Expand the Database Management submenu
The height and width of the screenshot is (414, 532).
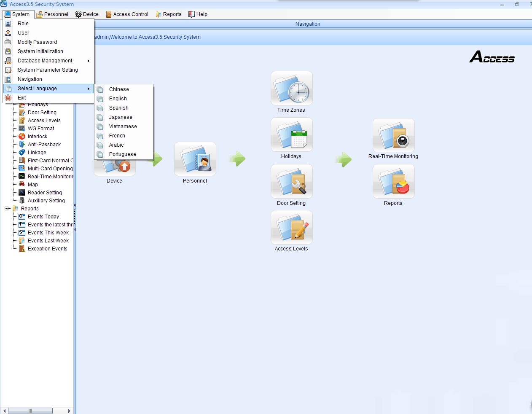88,61
